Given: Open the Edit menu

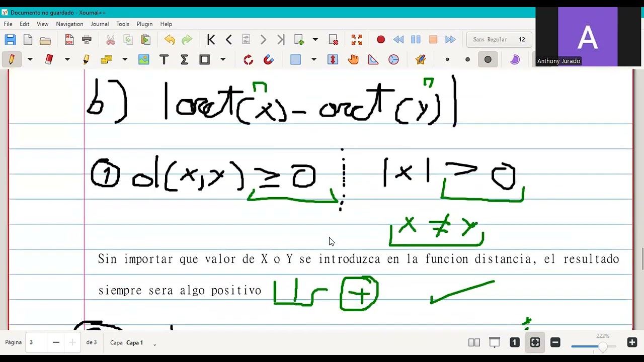Looking at the screenshot, I should (24, 24).
